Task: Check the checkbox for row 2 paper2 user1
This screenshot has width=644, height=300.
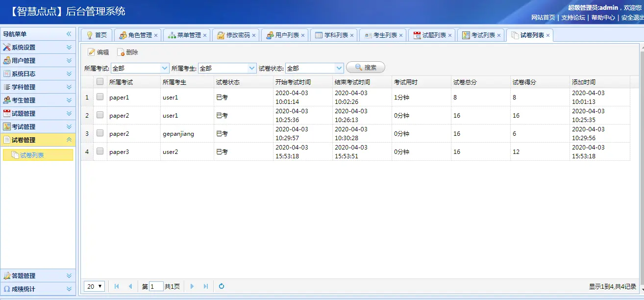Action: pos(100,115)
